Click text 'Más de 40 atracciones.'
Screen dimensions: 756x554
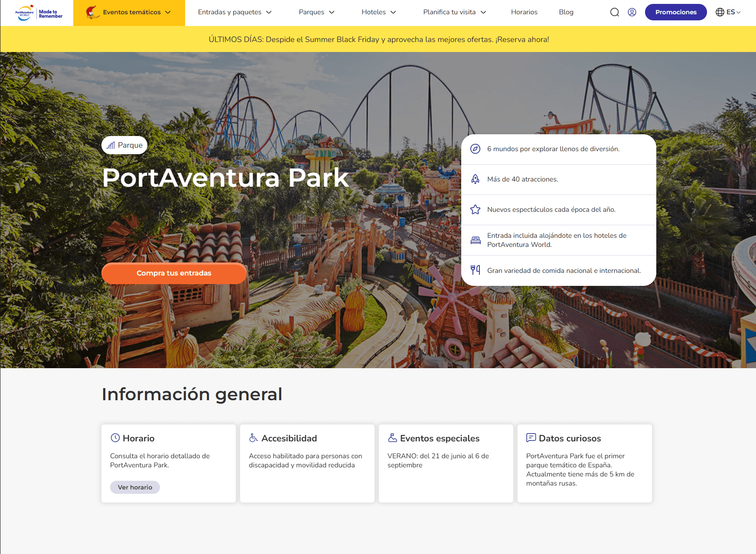(x=522, y=179)
